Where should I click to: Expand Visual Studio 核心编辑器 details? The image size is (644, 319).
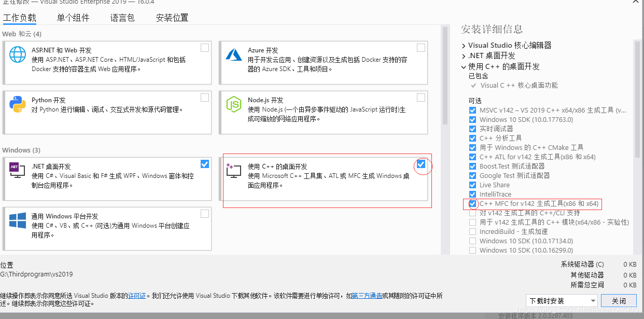464,46
